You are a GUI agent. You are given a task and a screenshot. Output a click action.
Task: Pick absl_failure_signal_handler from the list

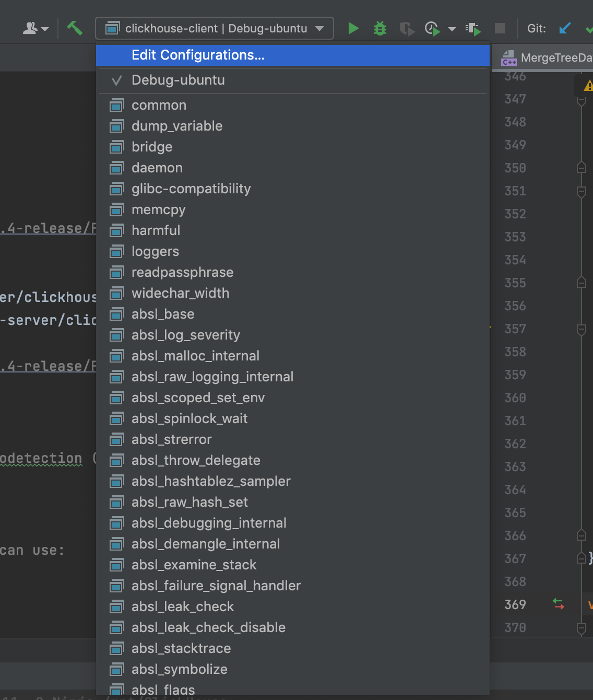click(216, 586)
